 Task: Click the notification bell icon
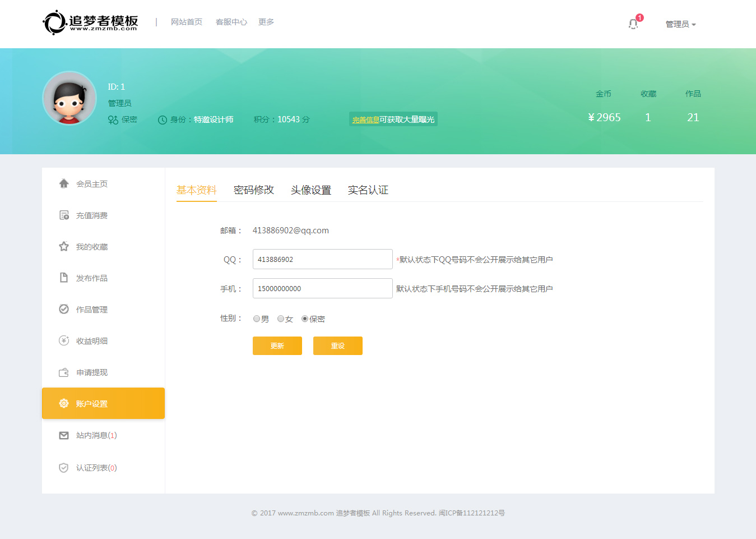[x=633, y=24]
